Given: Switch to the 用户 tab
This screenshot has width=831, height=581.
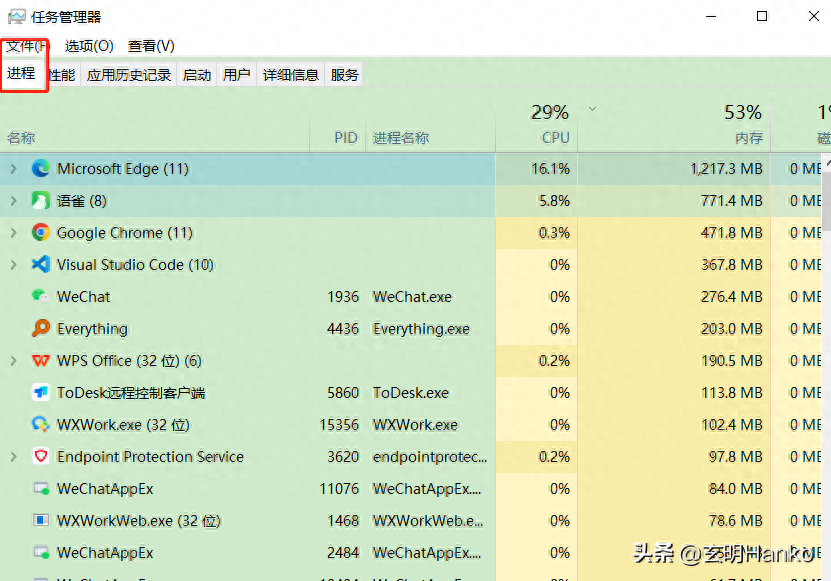Looking at the screenshot, I should pos(236,75).
